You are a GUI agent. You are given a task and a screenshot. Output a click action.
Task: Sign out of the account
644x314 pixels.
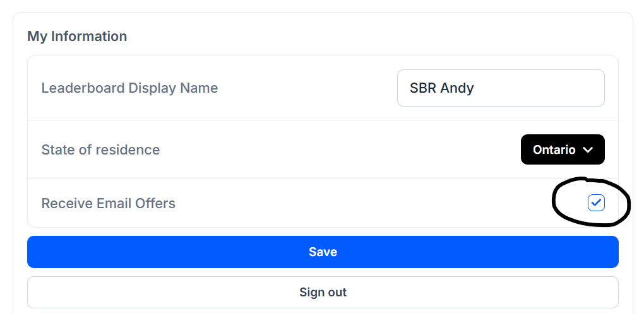323,293
